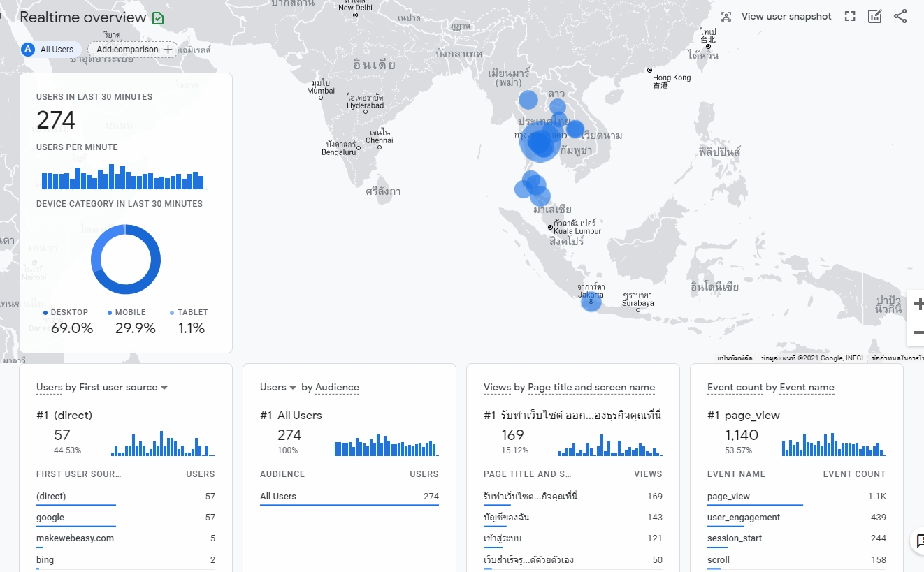Zoom in on the map
This screenshot has width=924, height=572.
pyautogui.click(x=917, y=304)
